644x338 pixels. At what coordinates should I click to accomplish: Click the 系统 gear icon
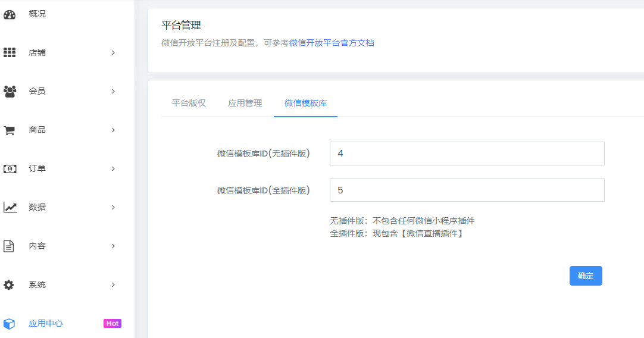[x=8, y=284]
